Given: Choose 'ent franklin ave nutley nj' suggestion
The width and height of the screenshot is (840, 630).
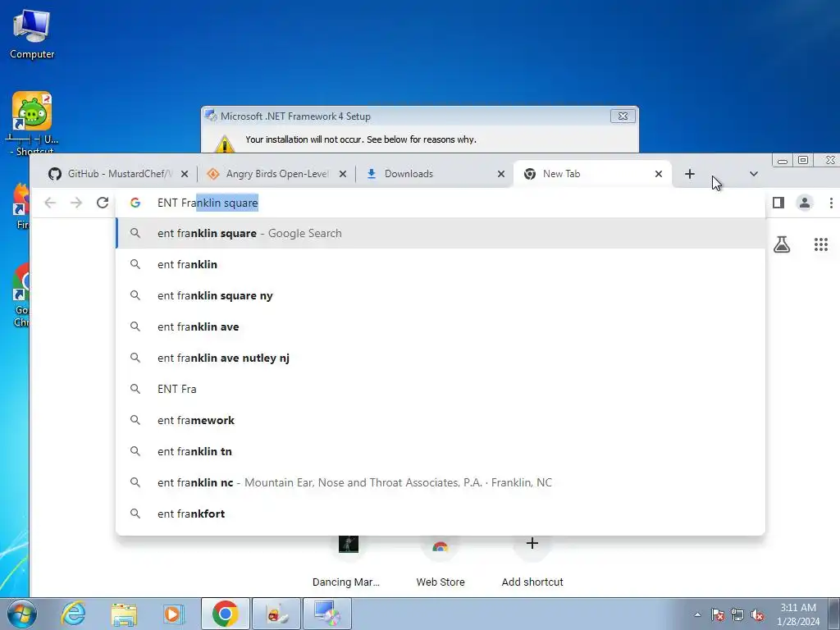Looking at the screenshot, I should 441,358.
